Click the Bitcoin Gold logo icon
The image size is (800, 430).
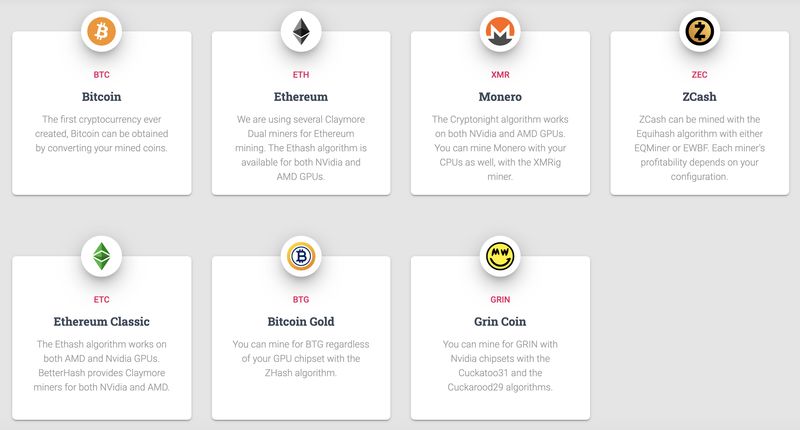click(301, 257)
